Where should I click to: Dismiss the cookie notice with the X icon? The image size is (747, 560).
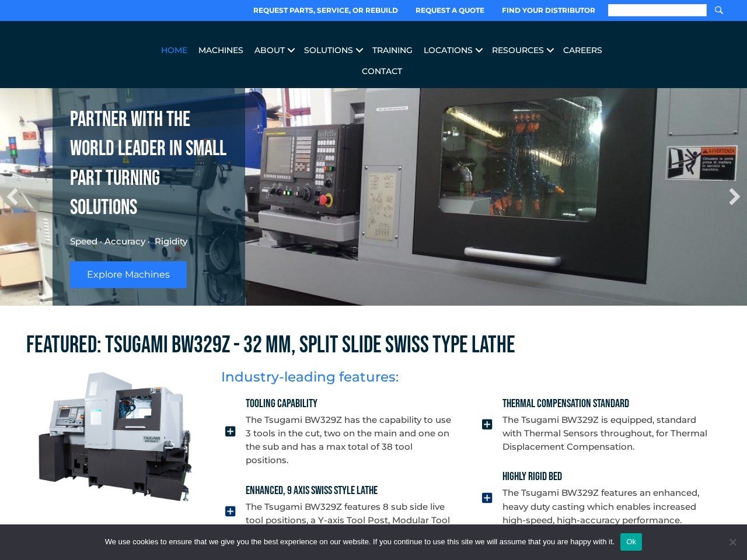[733, 542]
